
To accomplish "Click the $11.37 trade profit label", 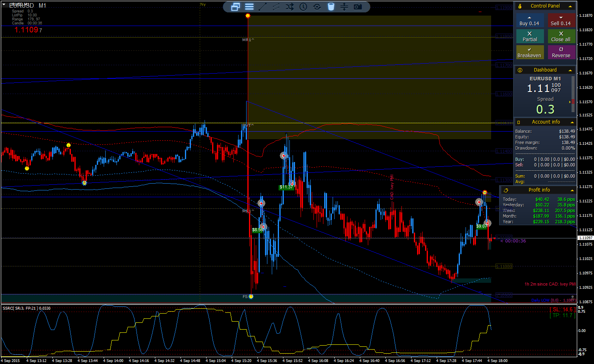I will pyautogui.click(x=286, y=187).
